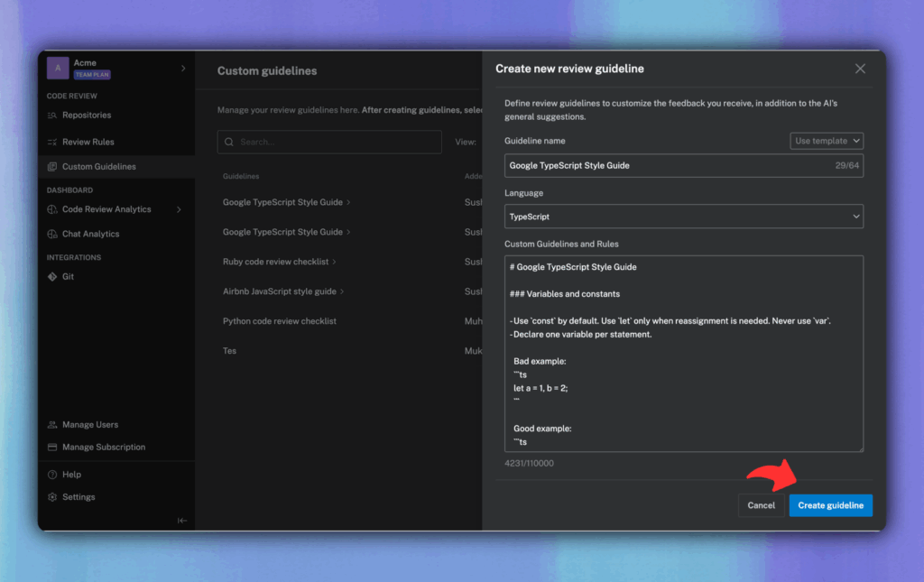The width and height of the screenshot is (924, 582).
Task: Click the Acme workspace avatar icon
Action: click(x=58, y=69)
